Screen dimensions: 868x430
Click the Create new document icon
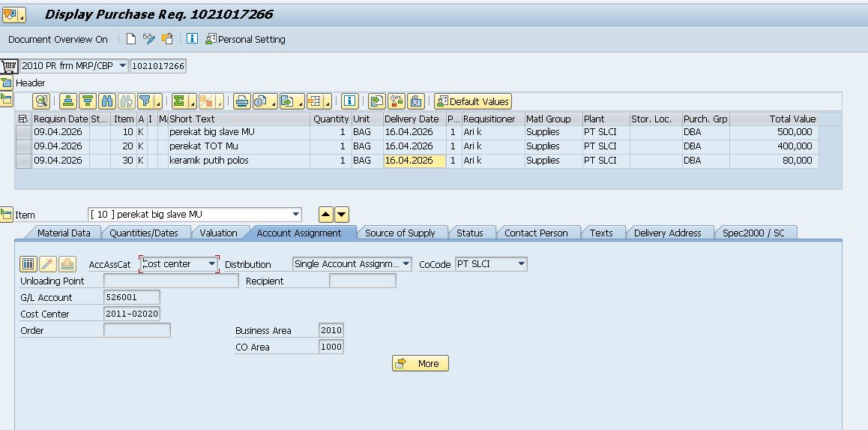pos(131,39)
